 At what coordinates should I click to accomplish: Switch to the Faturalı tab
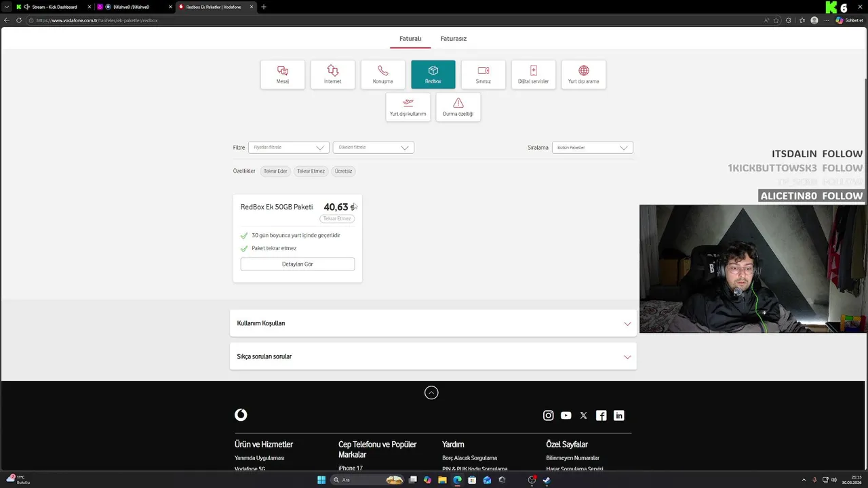410,39
